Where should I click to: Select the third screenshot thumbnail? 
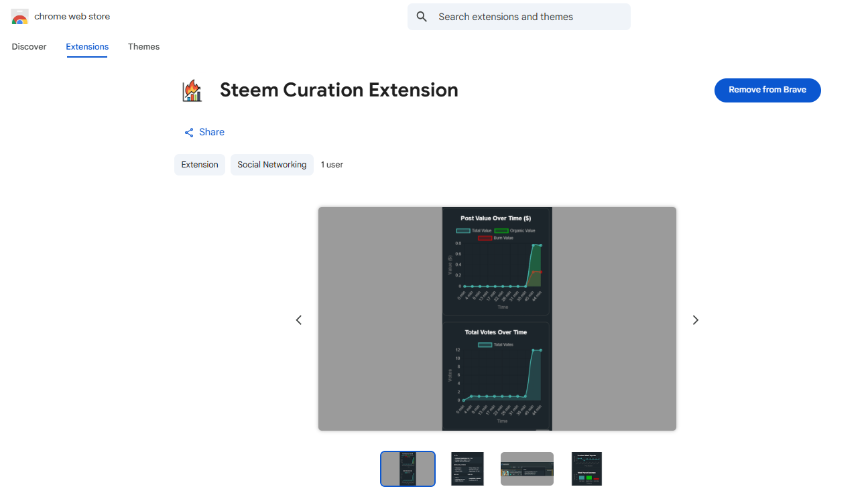point(528,469)
